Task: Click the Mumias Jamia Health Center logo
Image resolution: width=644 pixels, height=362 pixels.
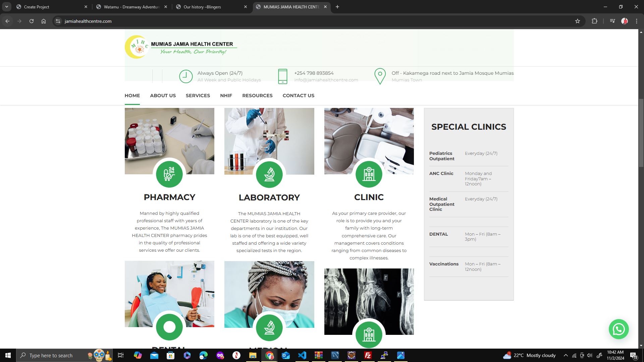Action: pyautogui.click(x=181, y=47)
